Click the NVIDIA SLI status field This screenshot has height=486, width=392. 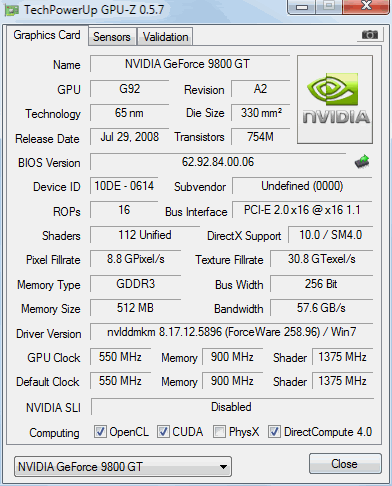click(x=232, y=407)
